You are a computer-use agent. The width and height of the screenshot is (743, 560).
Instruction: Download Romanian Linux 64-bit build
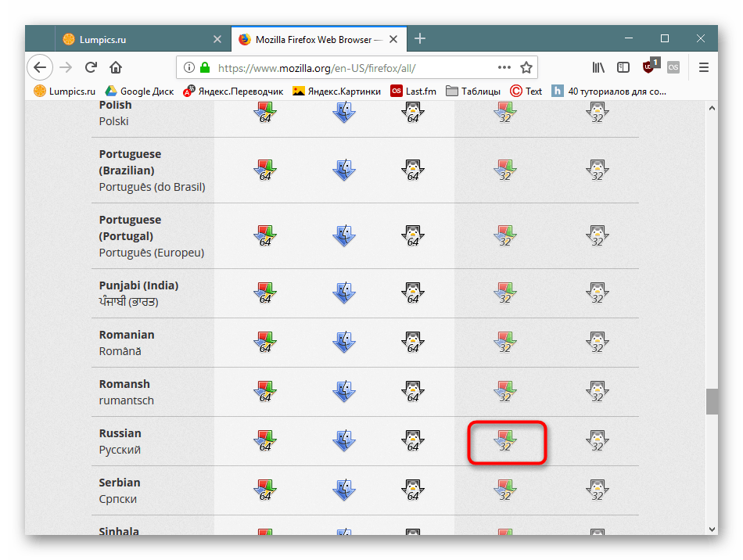(x=413, y=342)
